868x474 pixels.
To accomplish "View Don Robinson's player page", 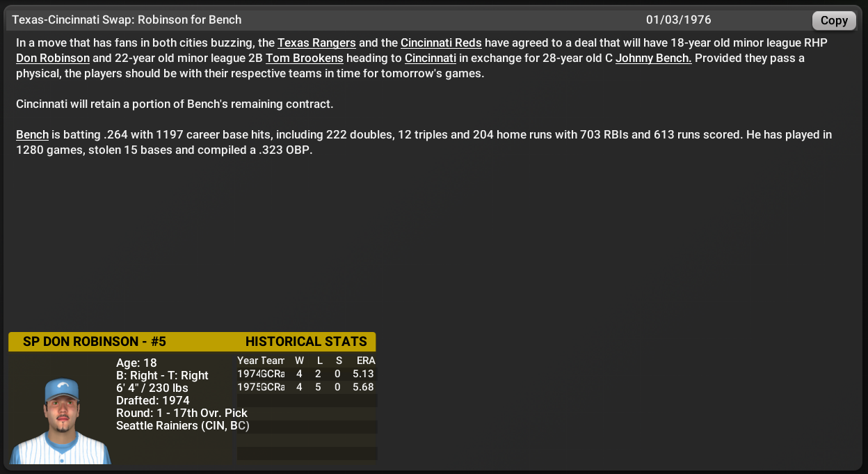I will click(x=53, y=58).
